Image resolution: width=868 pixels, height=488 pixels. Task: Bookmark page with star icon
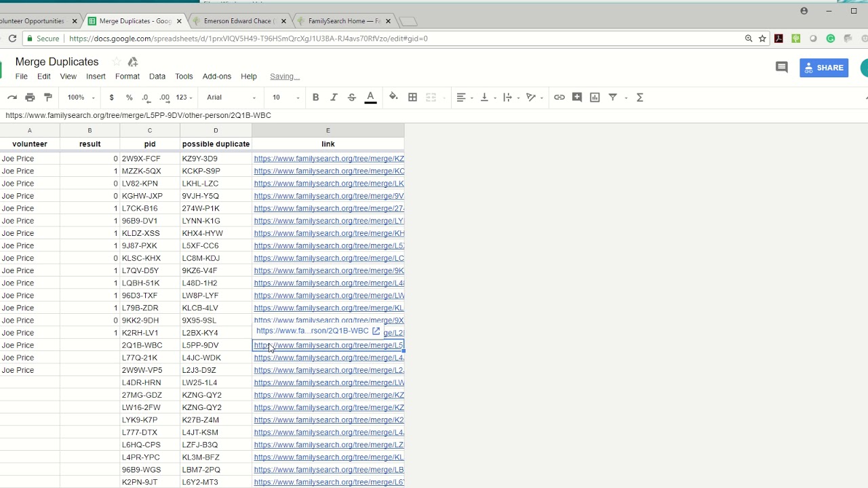[762, 39]
